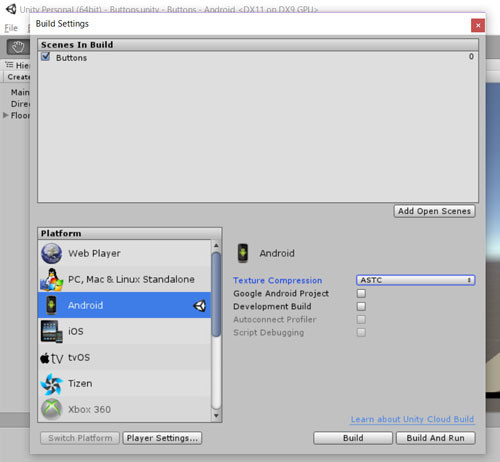
Task: Click the Script Debugging checkbox
Action: (x=361, y=332)
